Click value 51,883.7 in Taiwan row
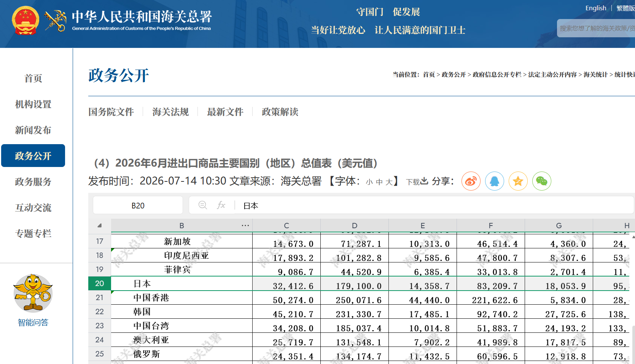Image resolution: width=635 pixels, height=364 pixels. coord(497,328)
